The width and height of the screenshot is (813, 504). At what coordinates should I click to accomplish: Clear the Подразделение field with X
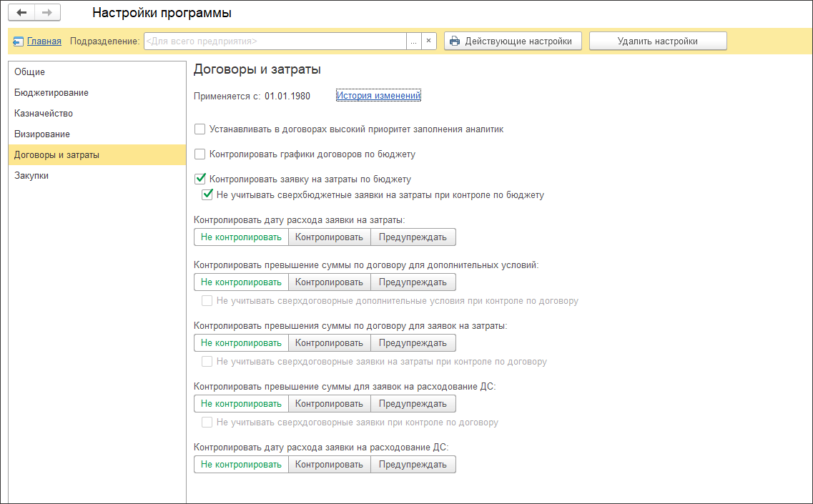click(x=428, y=41)
